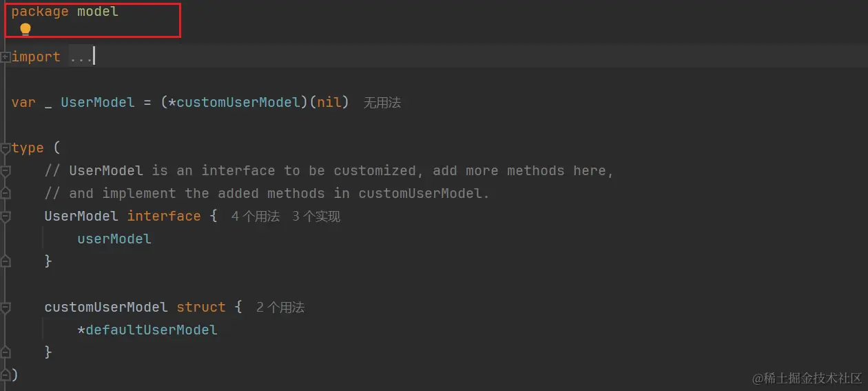Click the interface keyword after UserModel
This screenshot has height=391, width=868.
(x=164, y=217)
